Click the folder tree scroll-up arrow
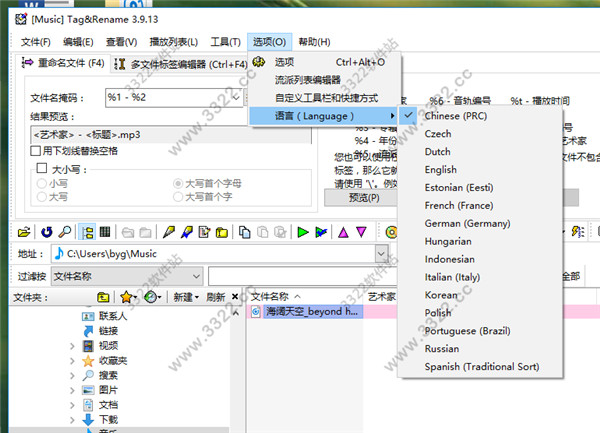The width and height of the screenshot is (600, 433). (236, 313)
